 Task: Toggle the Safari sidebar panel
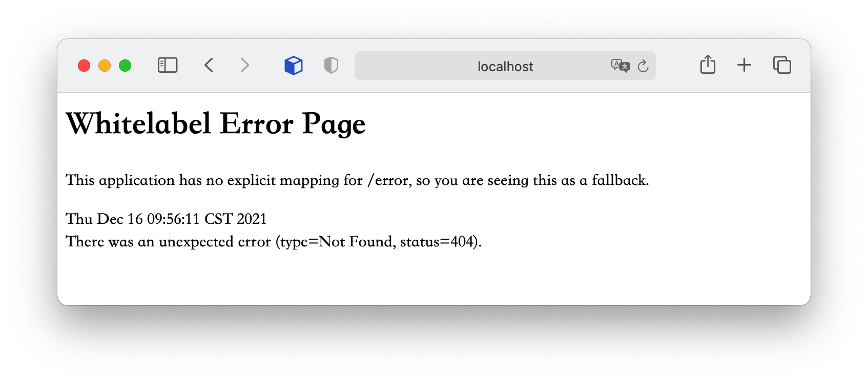point(168,66)
